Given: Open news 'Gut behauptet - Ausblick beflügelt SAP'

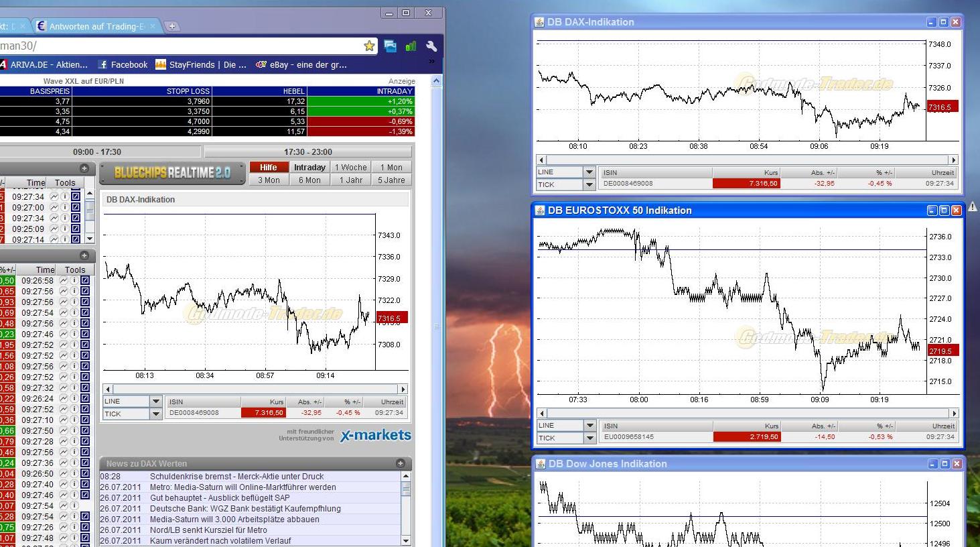Looking at the screenshot, I should pyautogui.click(x=220, y=498).
